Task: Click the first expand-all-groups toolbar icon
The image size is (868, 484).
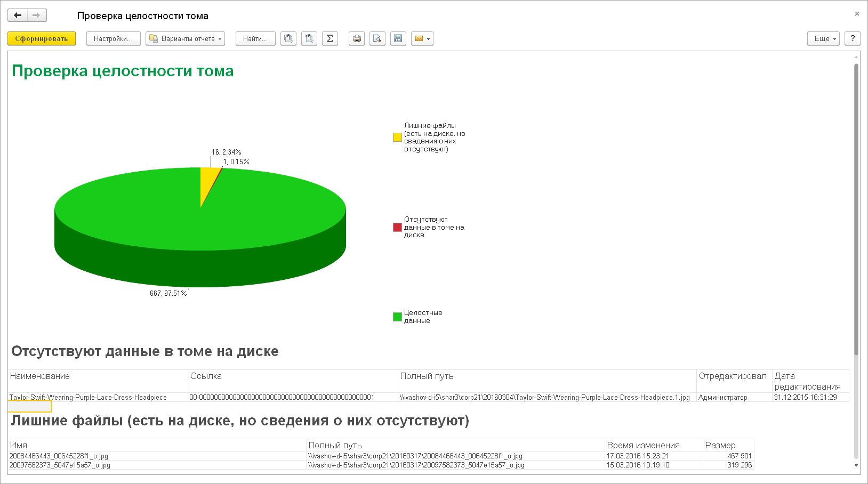Action: 288,38
